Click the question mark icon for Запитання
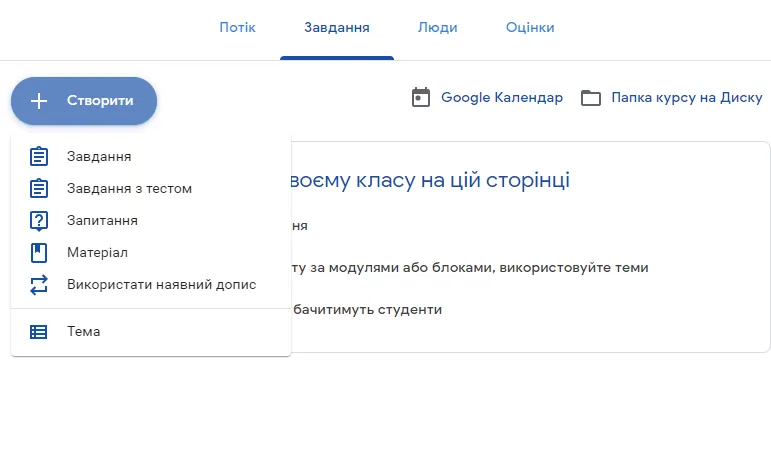Viewport: 771px width, 450px height. tap(39, 221)
